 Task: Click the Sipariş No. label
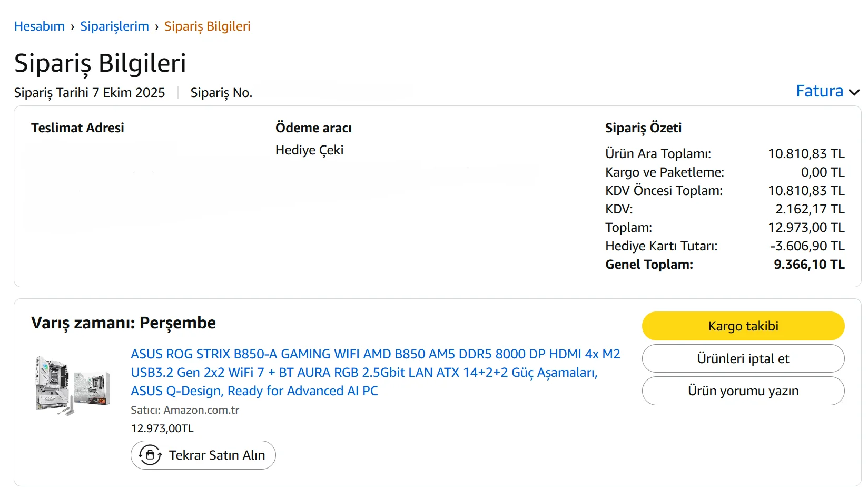221,93
